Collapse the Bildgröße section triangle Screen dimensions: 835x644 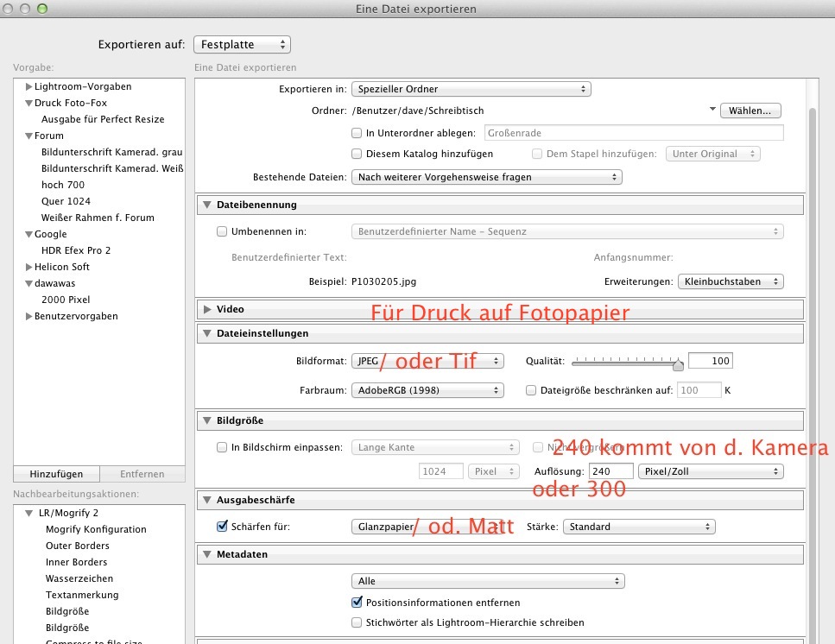(x=207, y=421)
